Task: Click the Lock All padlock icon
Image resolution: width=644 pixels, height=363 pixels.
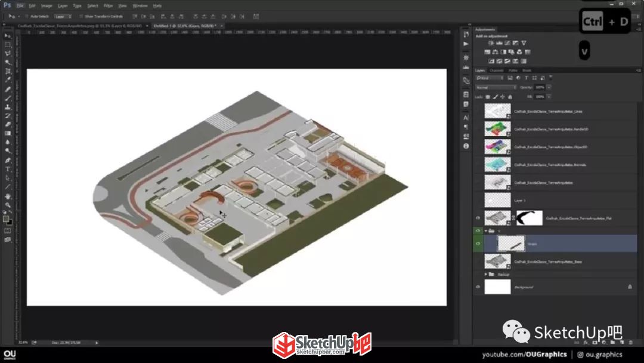Action: (x=510, y=97)
